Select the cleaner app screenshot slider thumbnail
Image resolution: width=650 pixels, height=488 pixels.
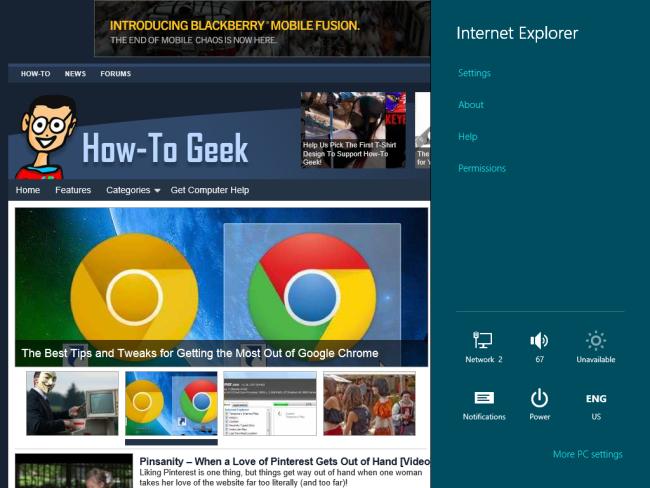[270, 403]
